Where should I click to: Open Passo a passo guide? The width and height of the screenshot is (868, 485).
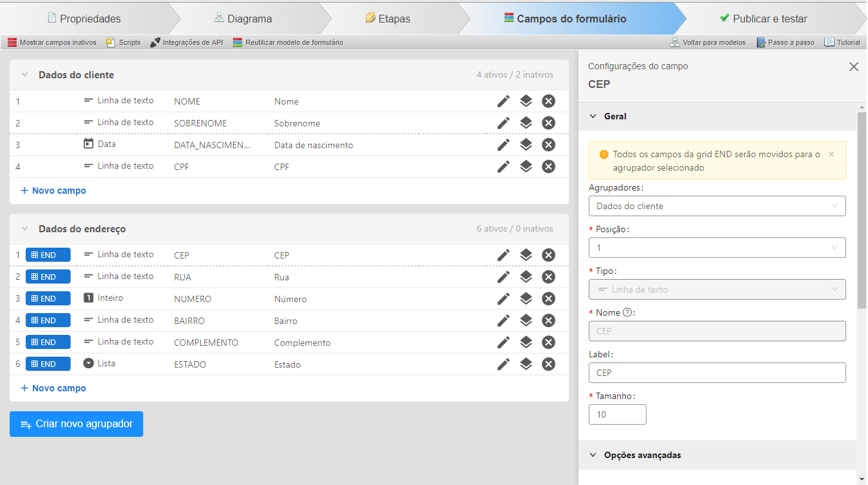[x=786, y=42]
